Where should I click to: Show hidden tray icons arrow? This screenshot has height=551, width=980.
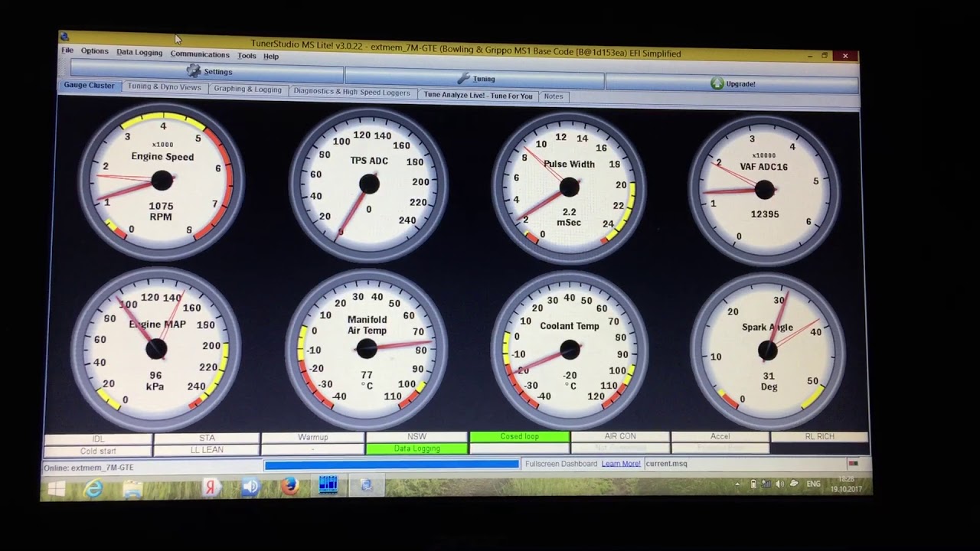tap(738, 484)
